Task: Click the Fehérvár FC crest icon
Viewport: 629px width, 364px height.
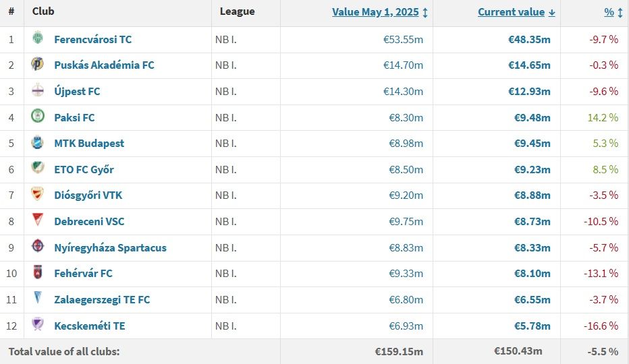Action: (38, 272)
